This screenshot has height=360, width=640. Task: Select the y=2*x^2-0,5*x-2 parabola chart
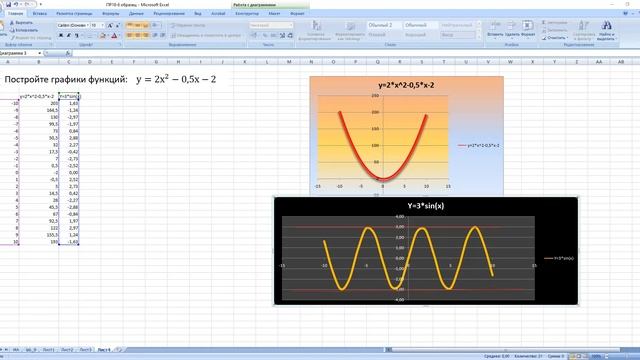tap(406, 136)
